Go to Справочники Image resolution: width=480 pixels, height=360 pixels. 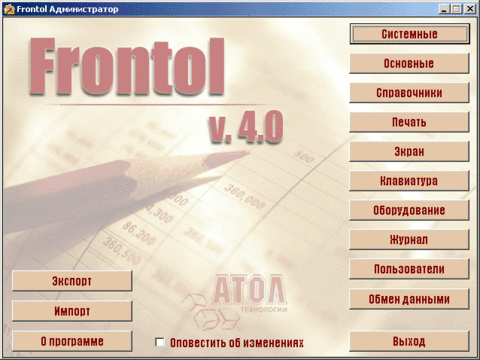(x=409, y=93)
